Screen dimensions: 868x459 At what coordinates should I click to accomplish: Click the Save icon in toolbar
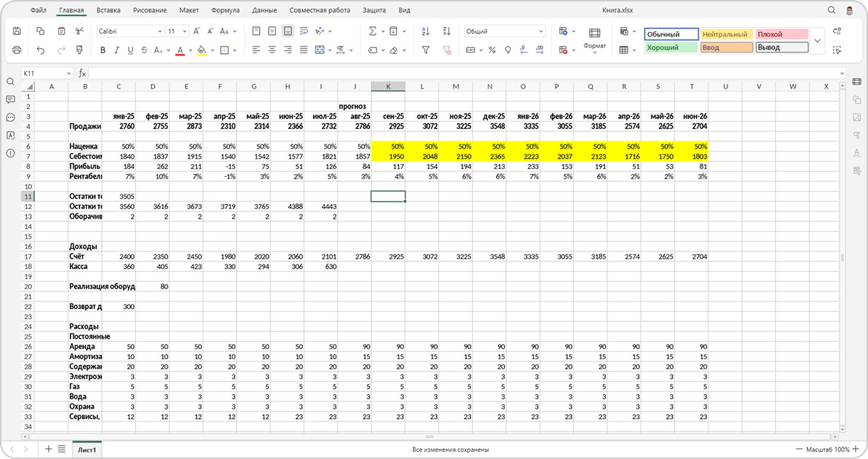coord(17,31)
